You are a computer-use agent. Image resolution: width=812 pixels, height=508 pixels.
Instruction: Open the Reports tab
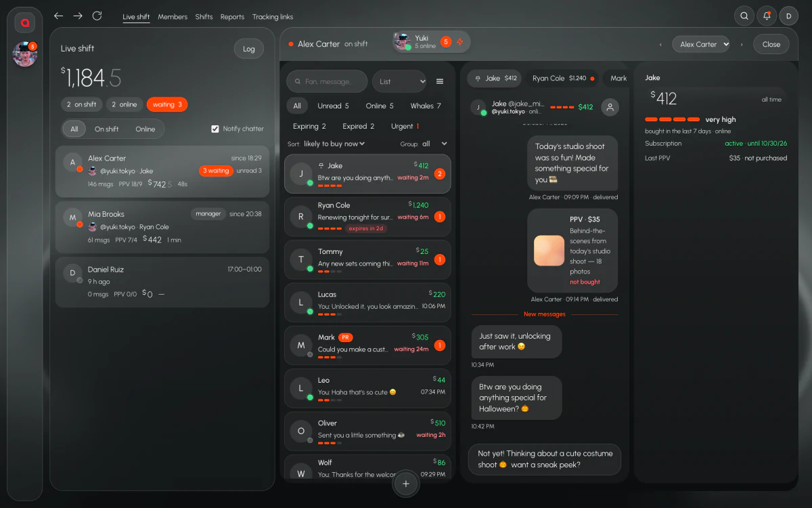pos(232,17)
